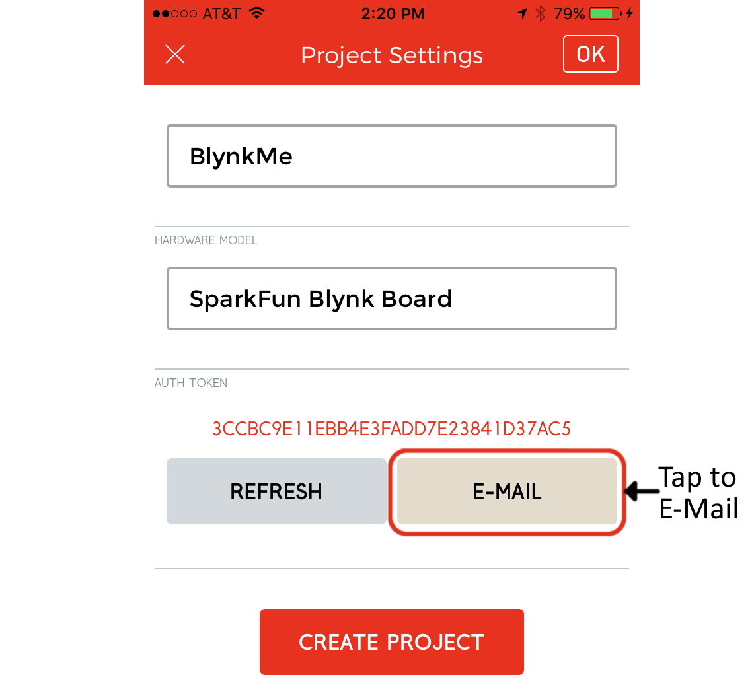Tap the OK button in header
The height and width of the screenshot is (700, 752).
coord(590,54)
